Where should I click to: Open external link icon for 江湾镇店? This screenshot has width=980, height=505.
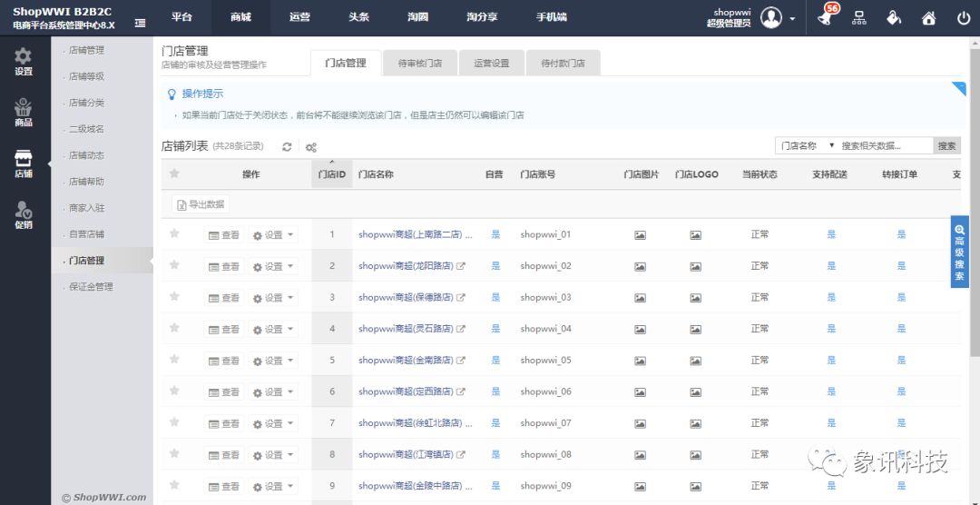(x=461, y=454)
